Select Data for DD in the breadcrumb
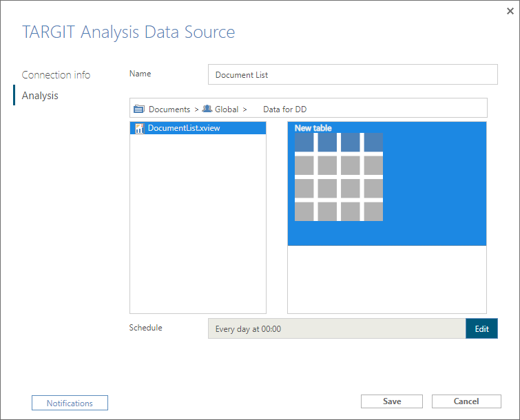 pos(284,109)
